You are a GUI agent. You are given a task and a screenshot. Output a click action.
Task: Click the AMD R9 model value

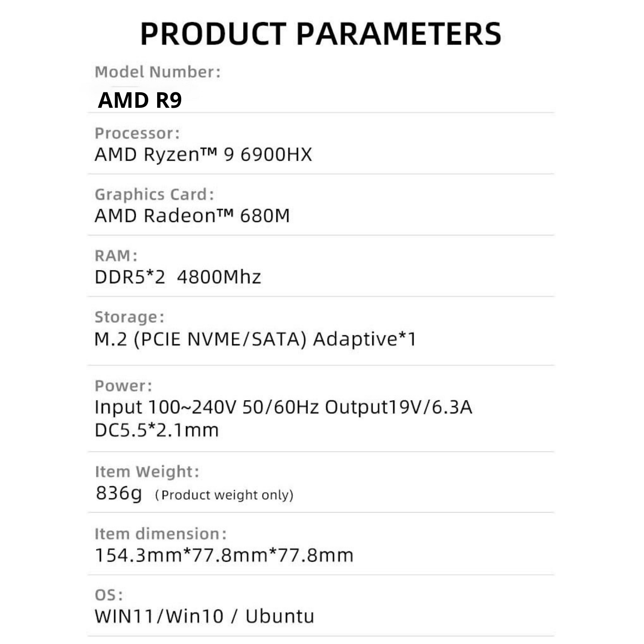(140, 100)
